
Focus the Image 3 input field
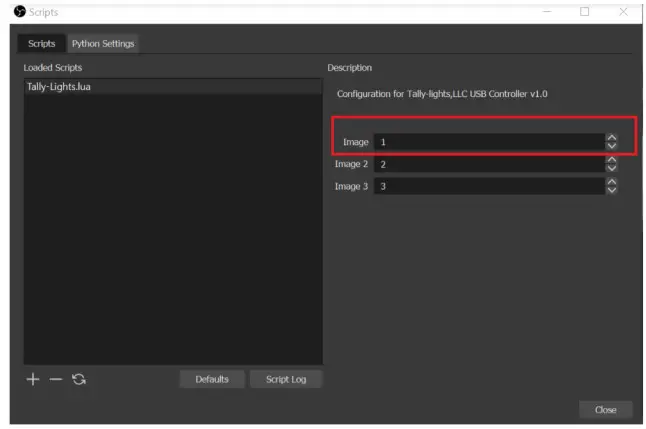click(489, 186)
